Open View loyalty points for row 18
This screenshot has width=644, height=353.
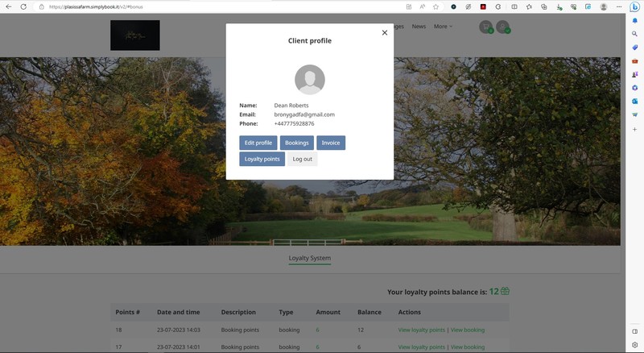[x=421, y=330]
